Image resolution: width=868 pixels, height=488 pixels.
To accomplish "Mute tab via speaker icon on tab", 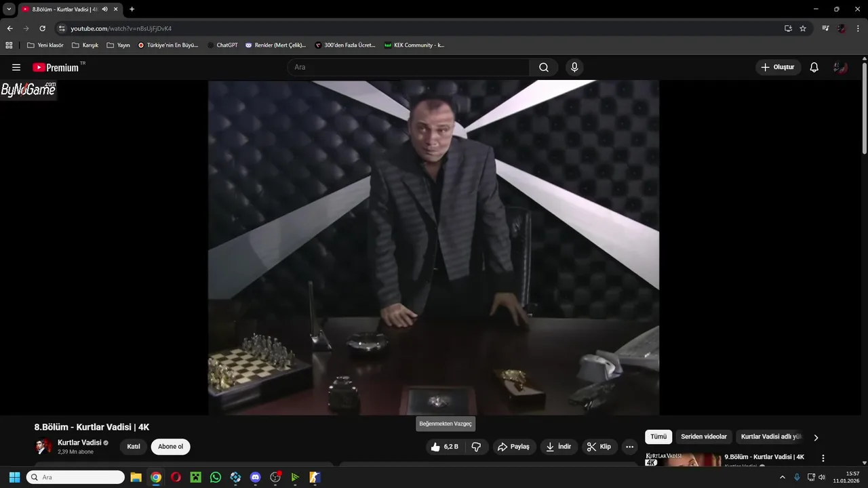I will pyautogui.click(x=104, y=9).
